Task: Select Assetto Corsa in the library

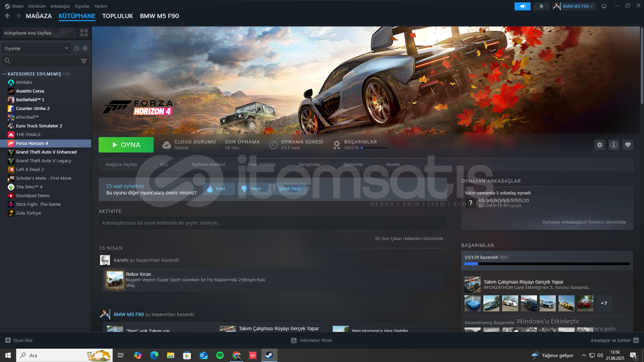Action: (x=30, y=91)
